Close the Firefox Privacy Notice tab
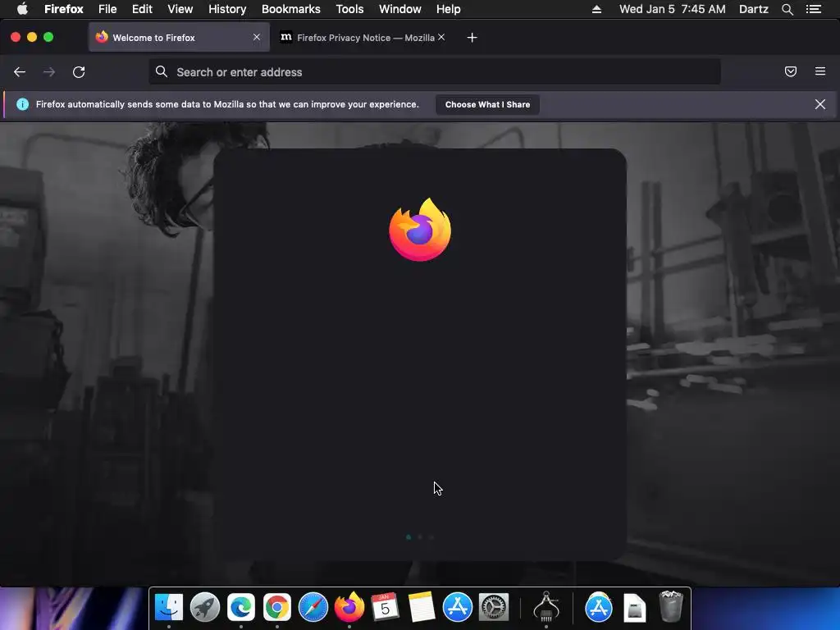840x630 pixels. [x=441, y=37]
